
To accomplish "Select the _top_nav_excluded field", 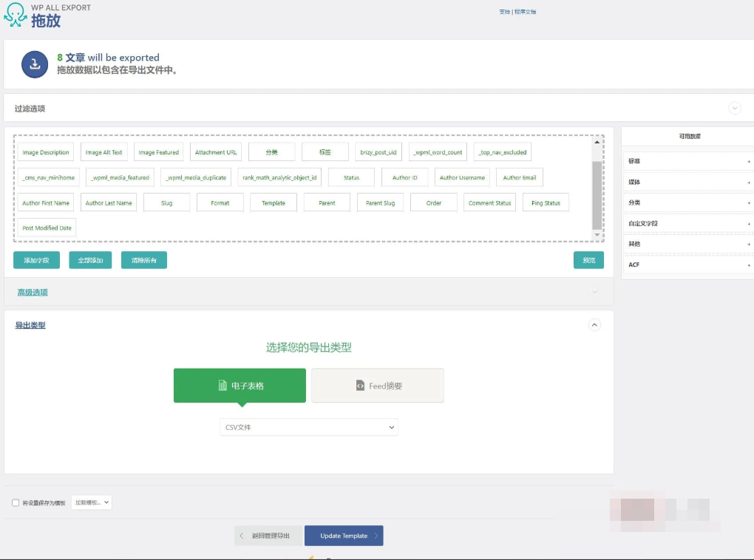I will coord(503,152).
